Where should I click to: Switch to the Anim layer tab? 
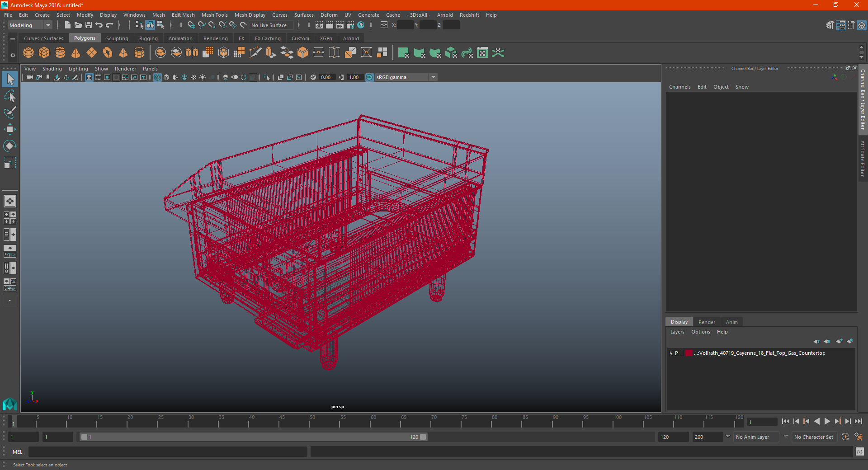click(x=731, y=322)
